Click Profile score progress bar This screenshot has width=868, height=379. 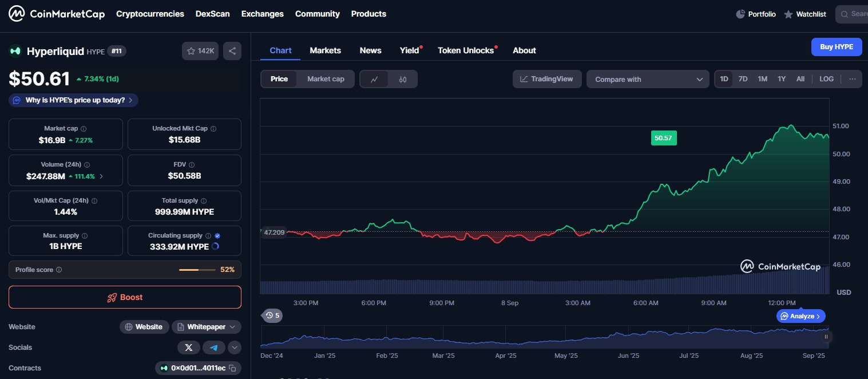197,270
